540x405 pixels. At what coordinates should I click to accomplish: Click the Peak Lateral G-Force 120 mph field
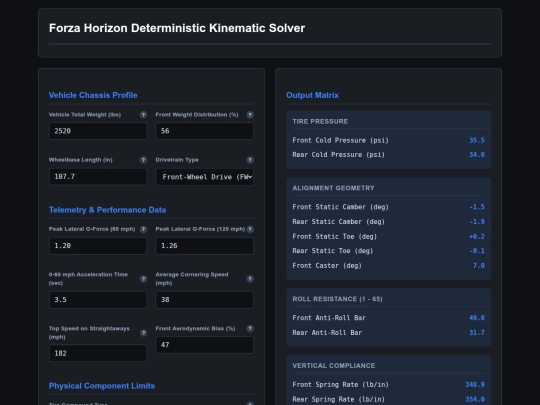[205, 246]
